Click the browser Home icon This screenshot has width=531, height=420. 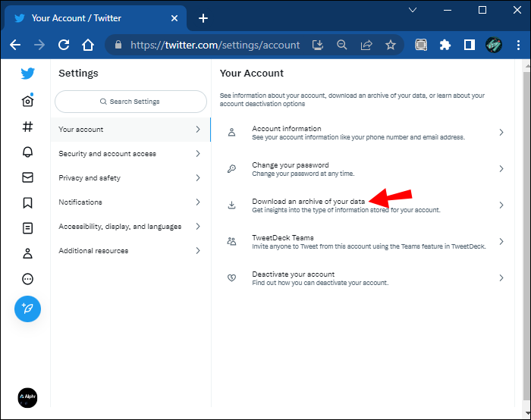[88, 45]
